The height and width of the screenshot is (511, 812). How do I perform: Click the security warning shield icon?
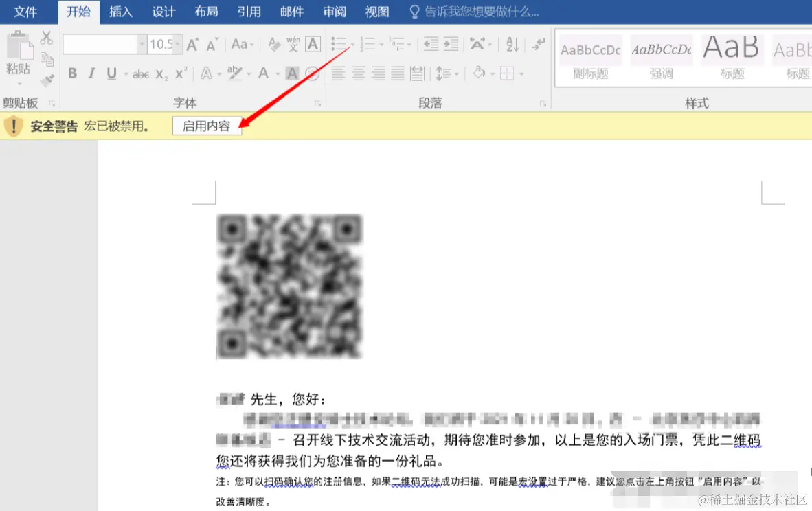click(x=14, y=126)
